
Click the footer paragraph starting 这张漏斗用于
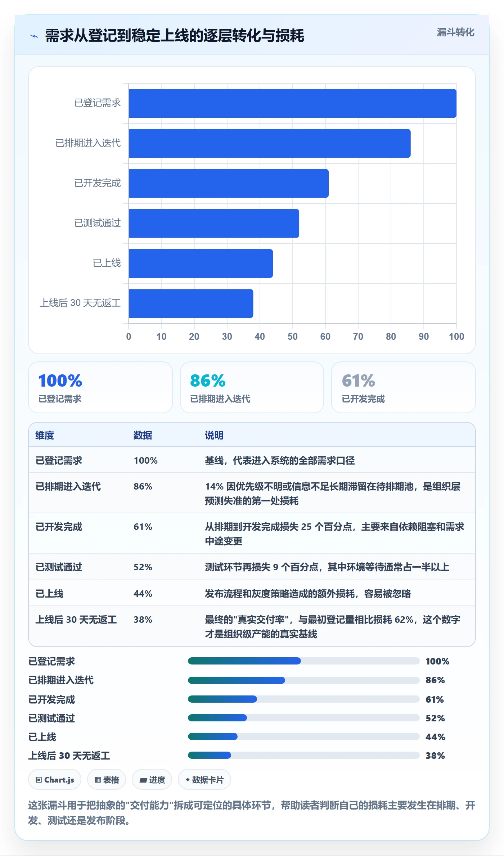[x=252, y=813]
